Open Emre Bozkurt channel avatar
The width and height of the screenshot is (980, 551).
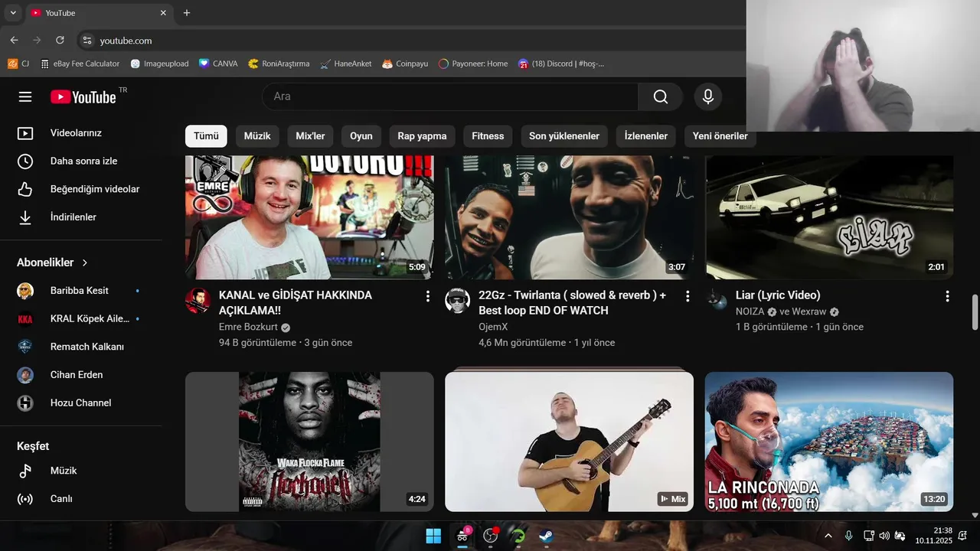point(198,301)
